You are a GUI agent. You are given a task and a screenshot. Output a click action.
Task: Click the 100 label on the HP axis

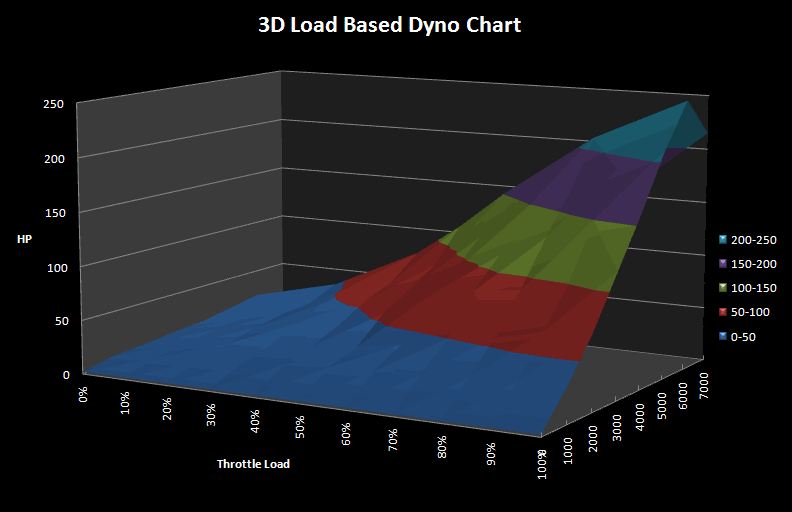tap(54, 266)
